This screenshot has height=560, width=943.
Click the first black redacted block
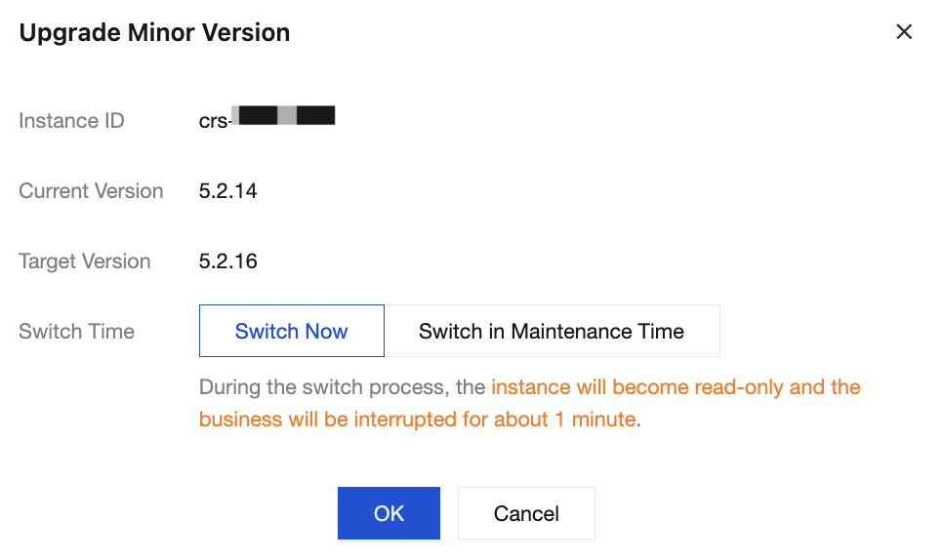257,116
